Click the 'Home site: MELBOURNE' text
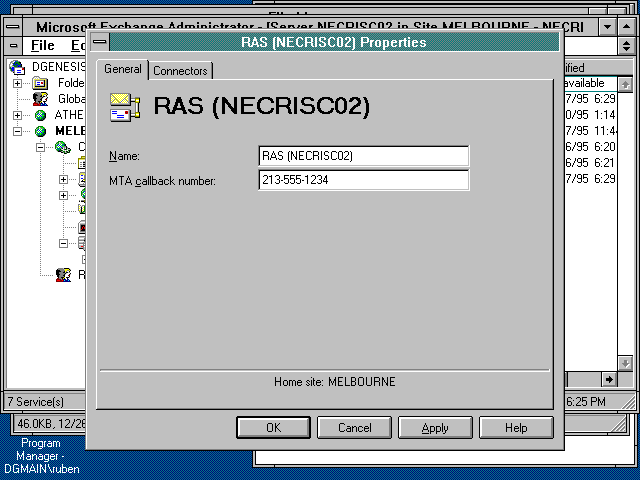Viewport: 640px width, 480px height. 335,382
